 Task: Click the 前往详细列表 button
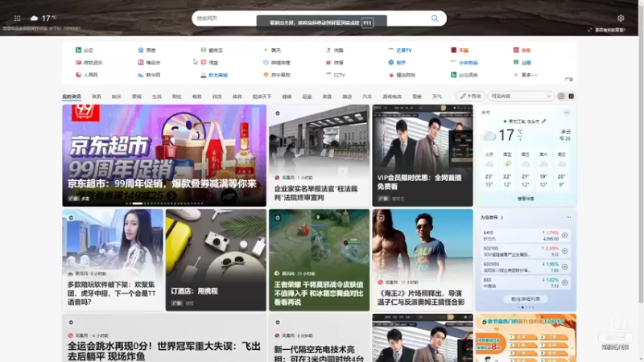pyautogui.click(x=526, y=298)
